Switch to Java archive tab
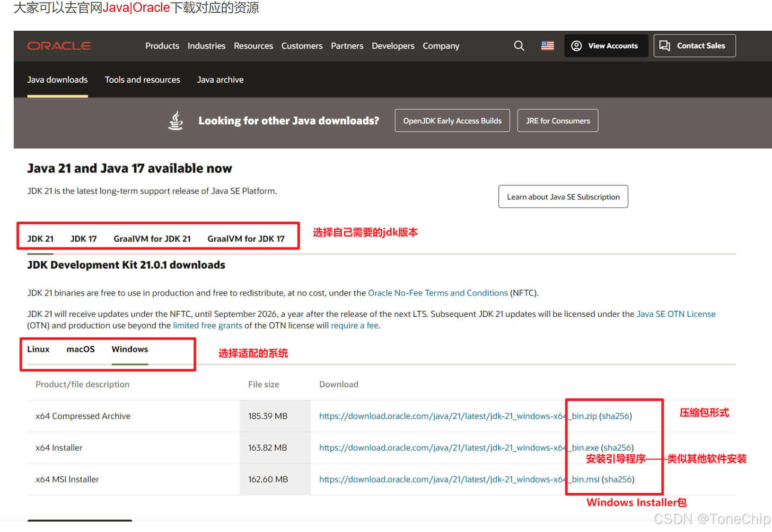 [x=220, y=80]
